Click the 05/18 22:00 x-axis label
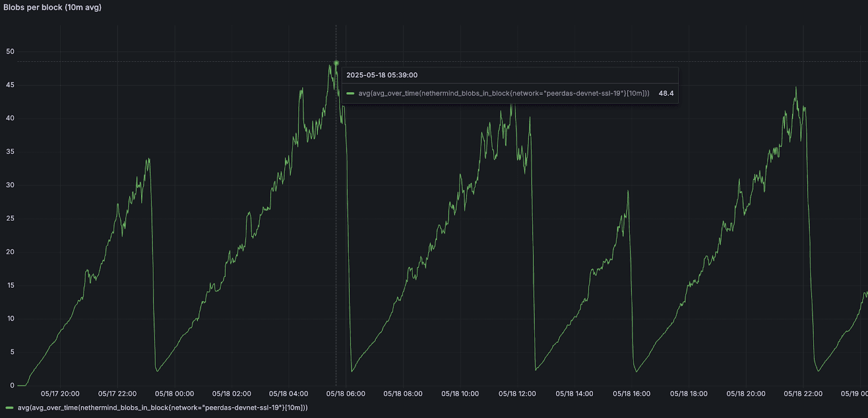This screenshot has width=868, height=418. click(x=803, y=394)
